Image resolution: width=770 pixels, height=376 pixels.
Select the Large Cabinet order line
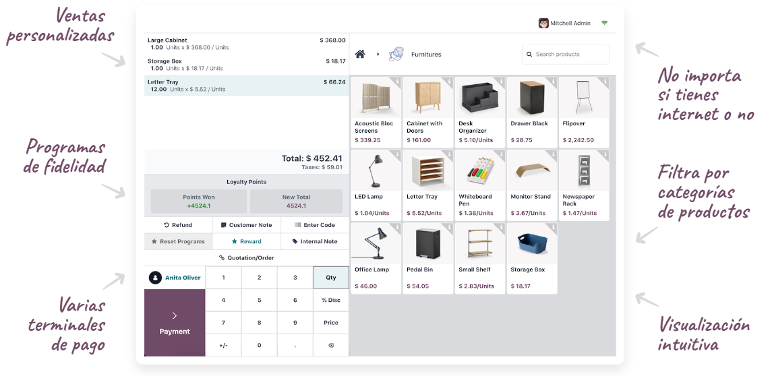click(247, 44)
